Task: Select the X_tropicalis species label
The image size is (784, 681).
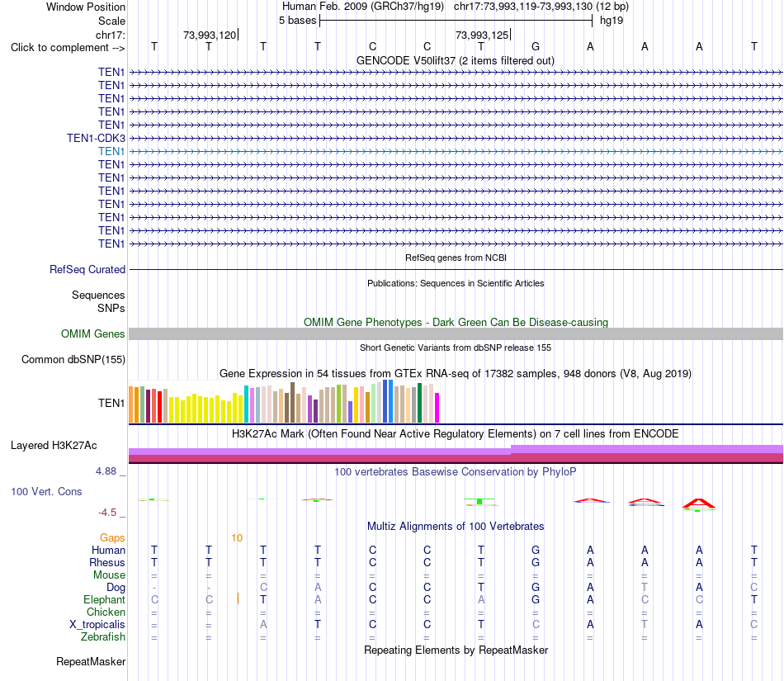Action: (97, 625)
